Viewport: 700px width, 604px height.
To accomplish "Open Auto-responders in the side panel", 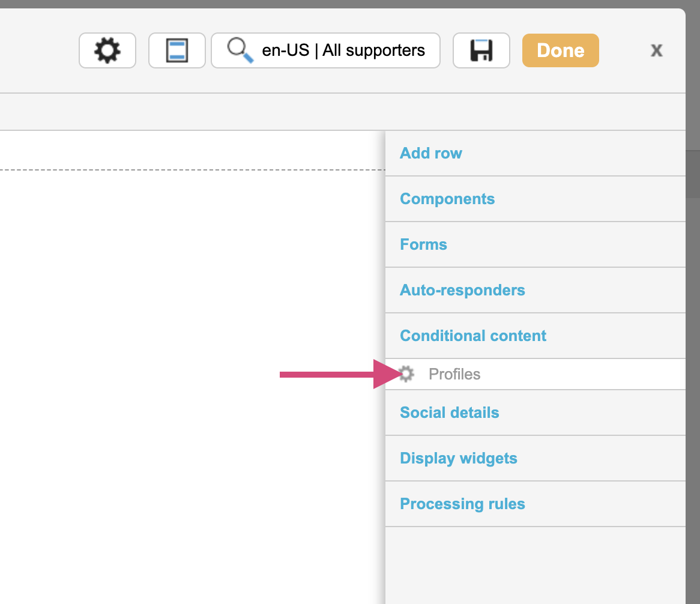I will (462, 290).
